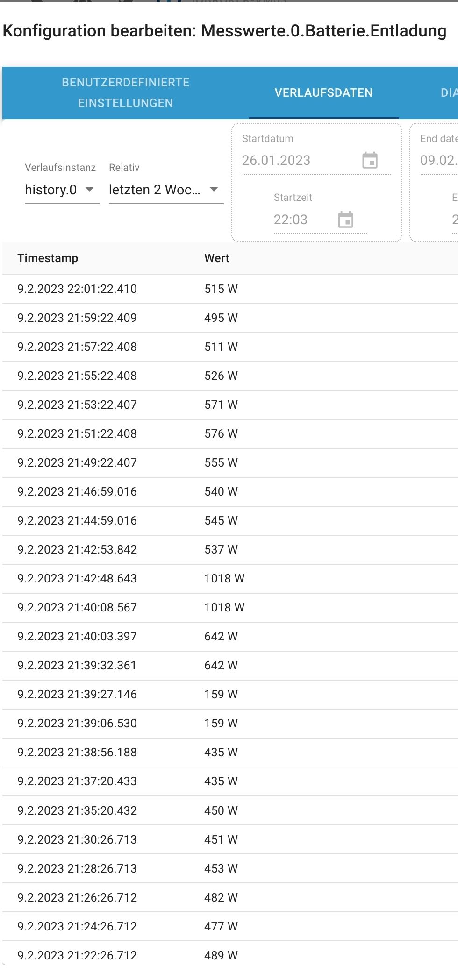The height and width of the screenshot is (980, 458).
Task: Expand the Verlaufsinstanz history.0 dropdown
Action: point(61,190)
